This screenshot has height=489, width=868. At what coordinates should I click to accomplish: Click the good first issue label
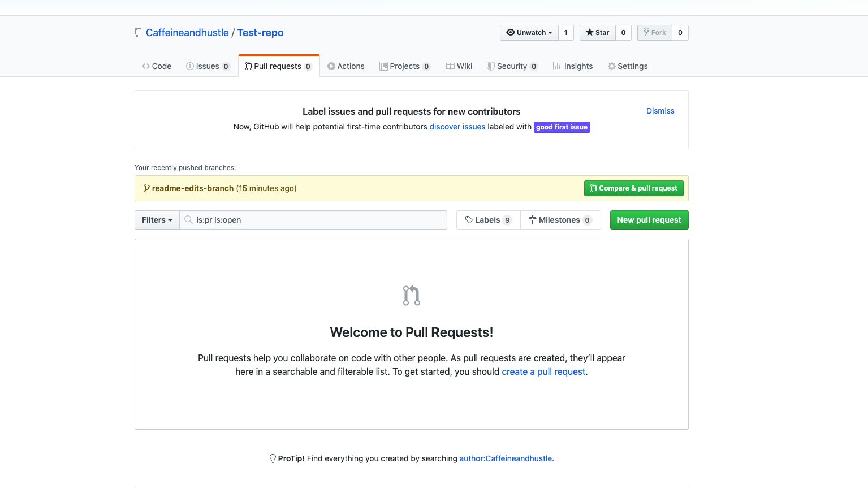pyautogui.click(x=562, y=127)
